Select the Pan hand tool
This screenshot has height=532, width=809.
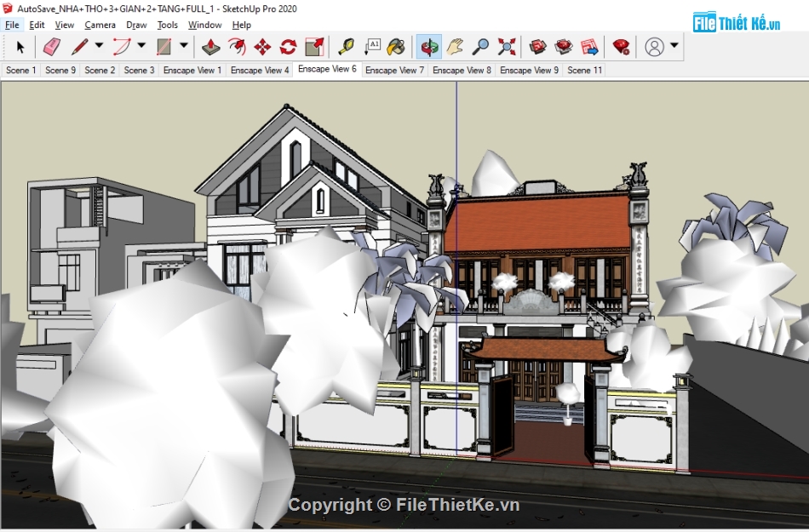pyautogui.click(x=455, y=47)
